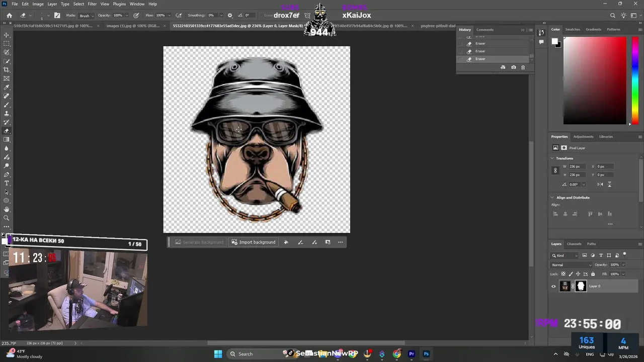Toggle lock transparent pixels
This screenshot has width=644, height=362.
(563, 274)
